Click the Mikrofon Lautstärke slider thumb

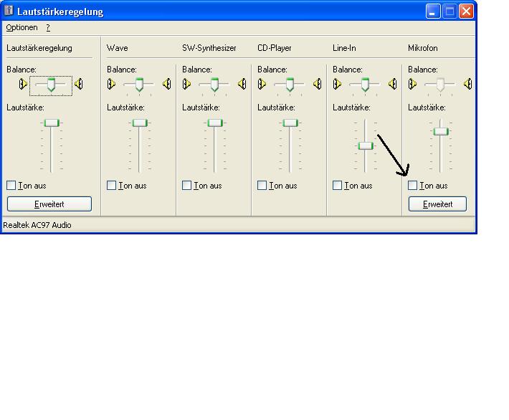tap(441, 131)
